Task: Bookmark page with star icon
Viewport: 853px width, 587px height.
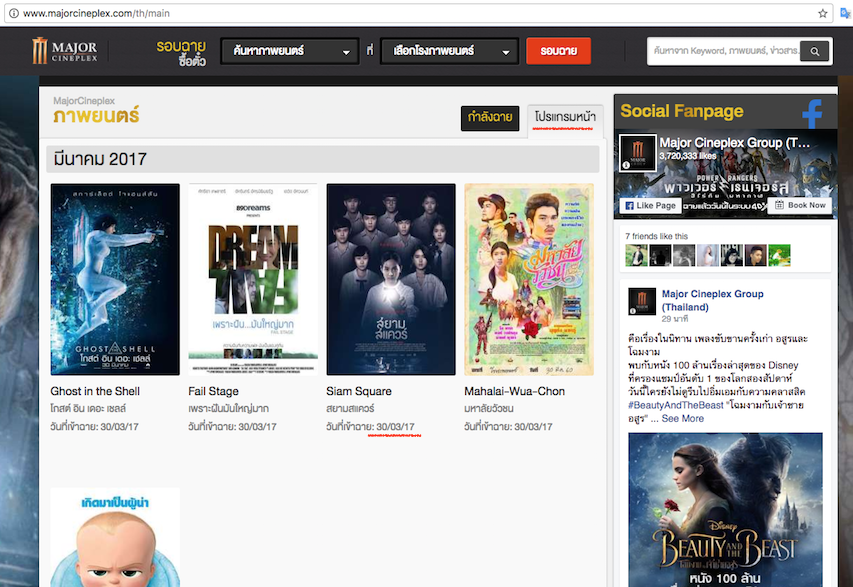Action: tap(823, 13)
